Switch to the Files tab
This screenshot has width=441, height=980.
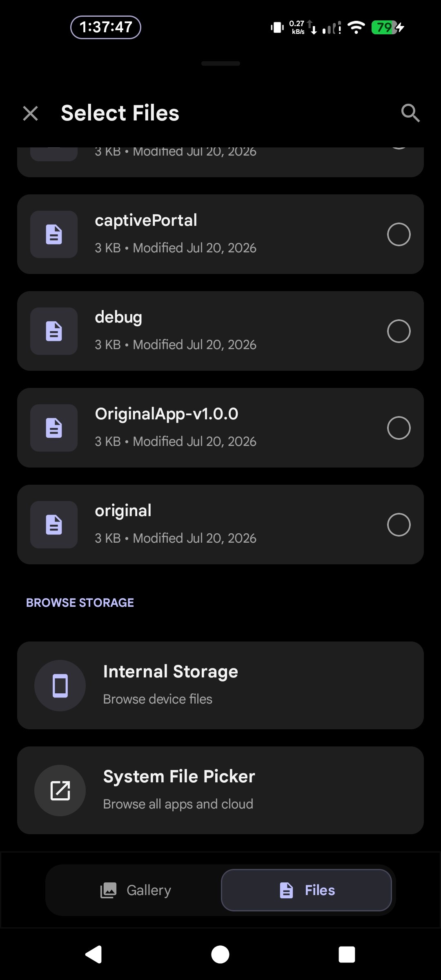tap(306, 890)
